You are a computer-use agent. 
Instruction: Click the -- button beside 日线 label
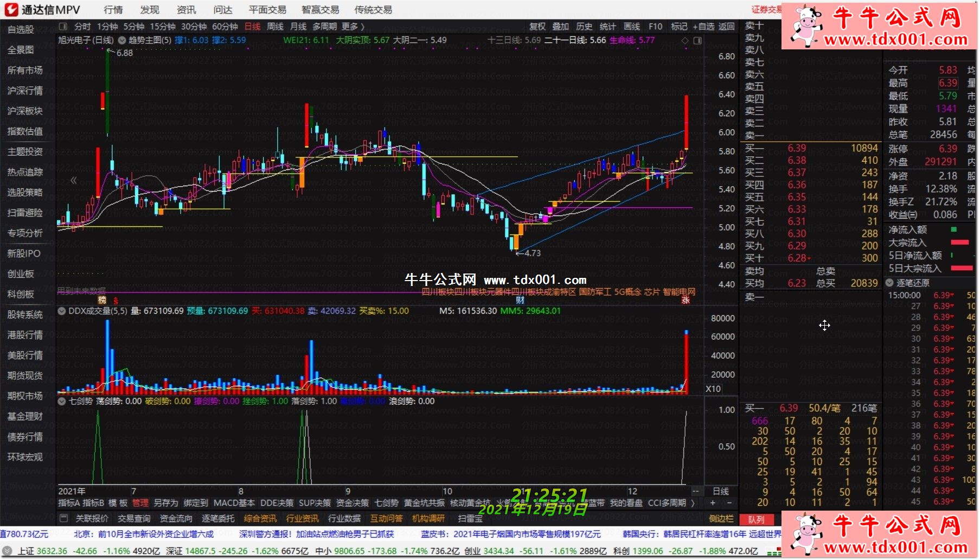coord(696,491)
